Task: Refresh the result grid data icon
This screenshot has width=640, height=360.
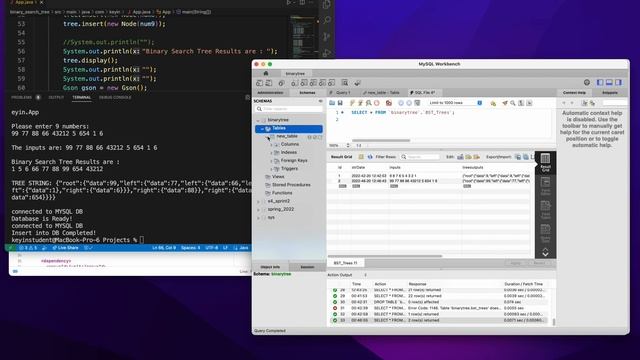Action: [x=370, y=157]
